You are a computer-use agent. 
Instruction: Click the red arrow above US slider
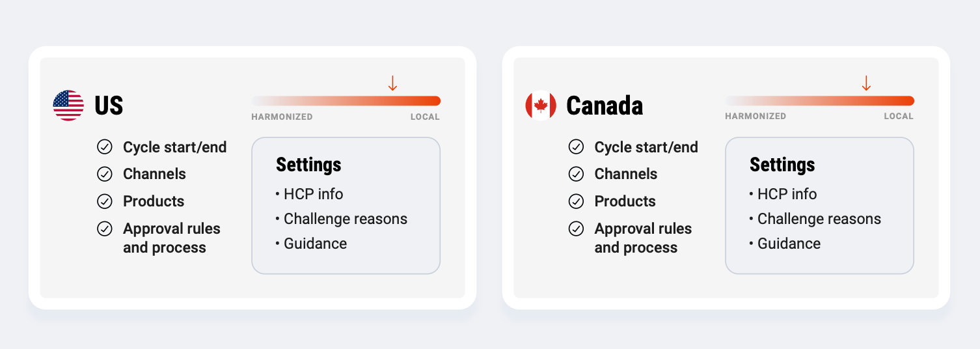tap(392, 83)
